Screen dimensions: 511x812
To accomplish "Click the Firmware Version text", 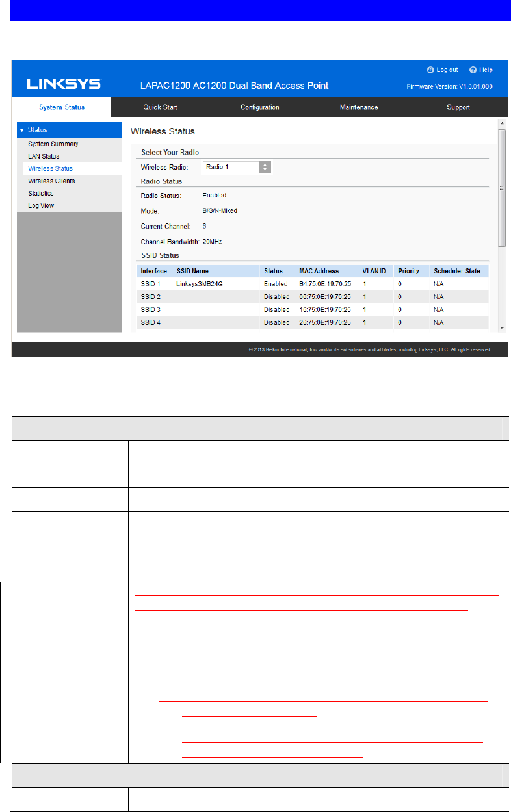I will click(449, 86).
